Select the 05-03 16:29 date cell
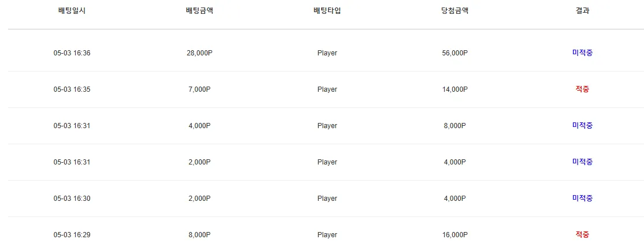This screenshot has height=243, width=644. click(x=72, y=235)
